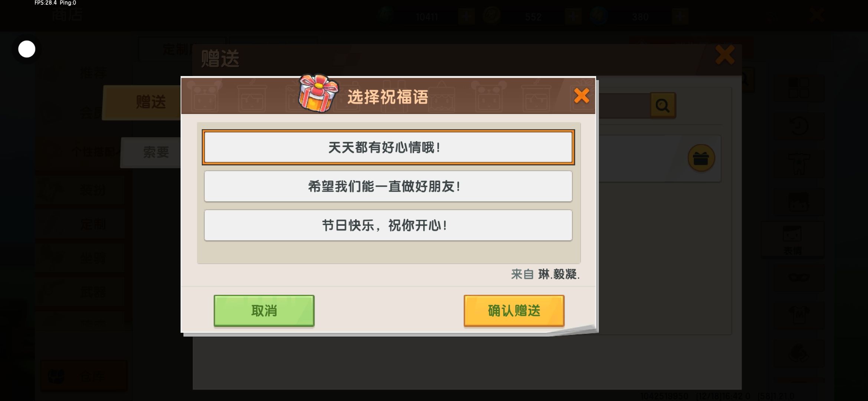Click the round gift icon beside friend entry
The height and width of the screenshot is (401, 868).
(x=701, y=158)
